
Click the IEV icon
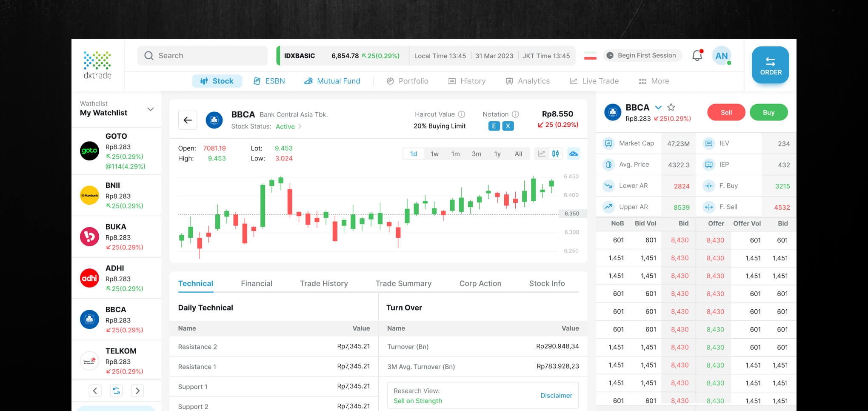(709, 143)
